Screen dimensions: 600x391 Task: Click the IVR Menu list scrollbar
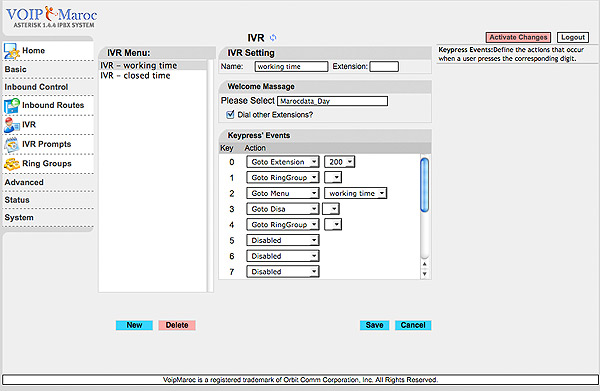210,176
